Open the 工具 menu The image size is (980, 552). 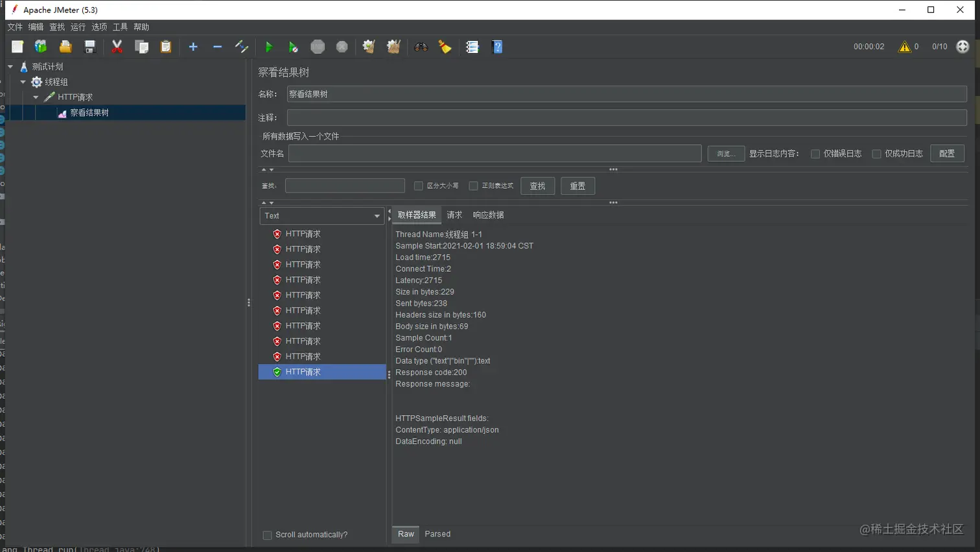coord(120,27)
